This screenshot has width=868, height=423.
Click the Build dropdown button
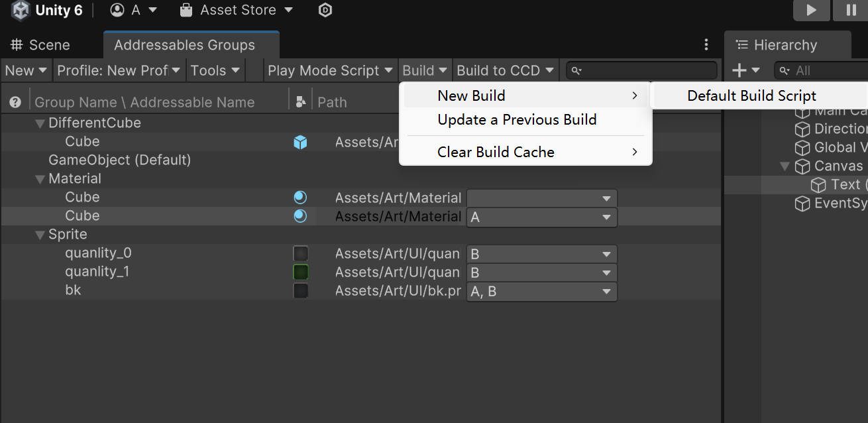[x=425, y=70]
